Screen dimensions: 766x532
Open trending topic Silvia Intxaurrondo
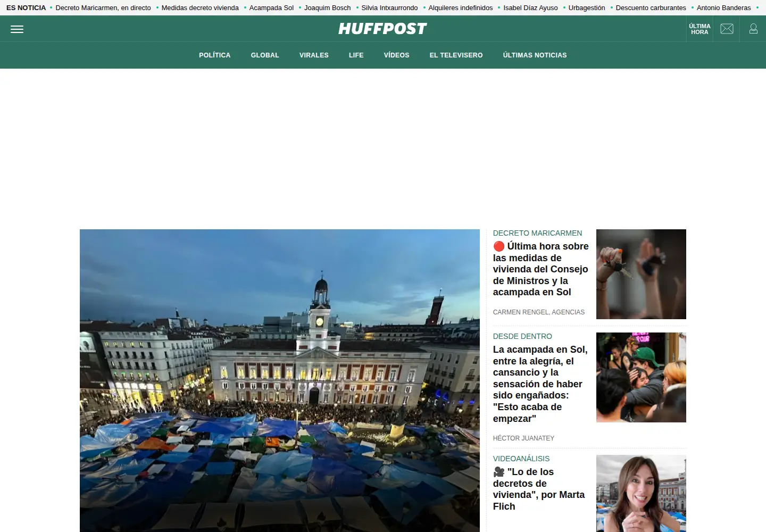390,8
